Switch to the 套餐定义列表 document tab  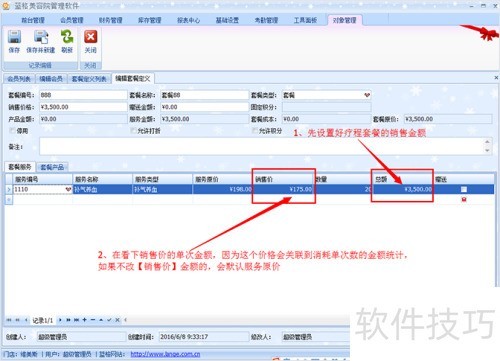click(x=89, y=79)
